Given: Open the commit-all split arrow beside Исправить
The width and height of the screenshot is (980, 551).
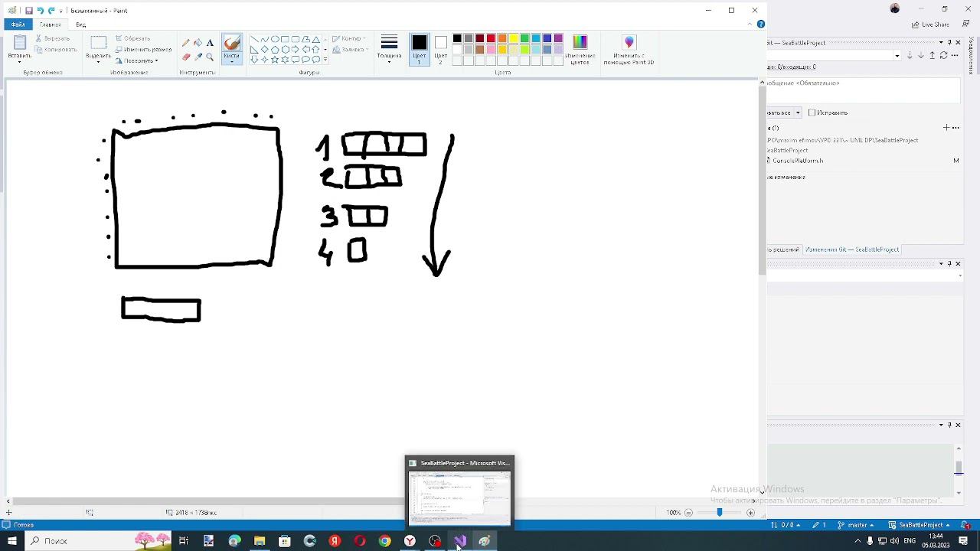Looking at the screenshot, I should (x=798, y=112).
